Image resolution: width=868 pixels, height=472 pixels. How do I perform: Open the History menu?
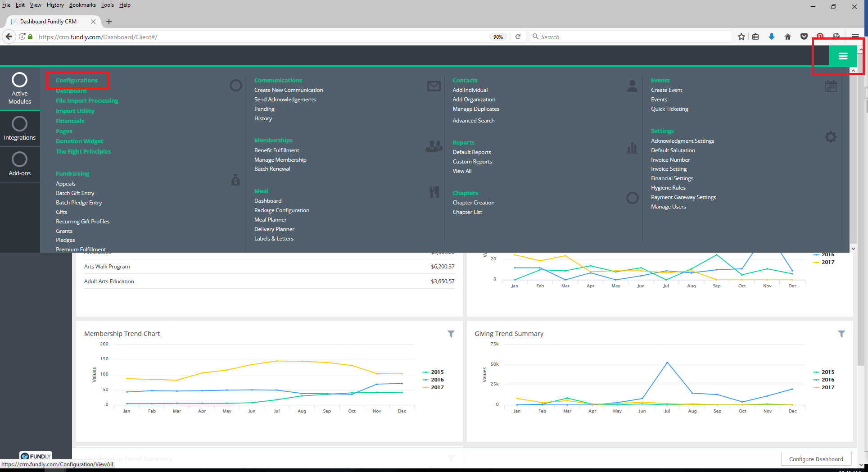(x=55, y=5)
